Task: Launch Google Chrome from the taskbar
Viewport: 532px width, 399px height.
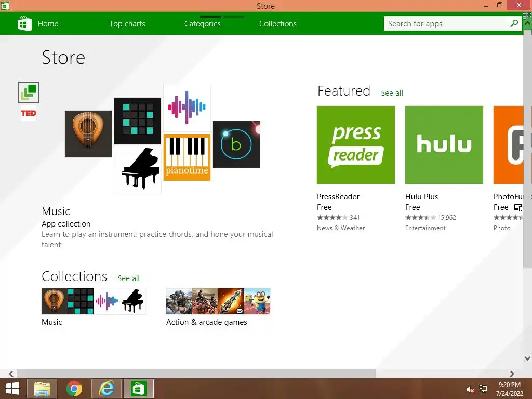Action: tap(74, 389)
